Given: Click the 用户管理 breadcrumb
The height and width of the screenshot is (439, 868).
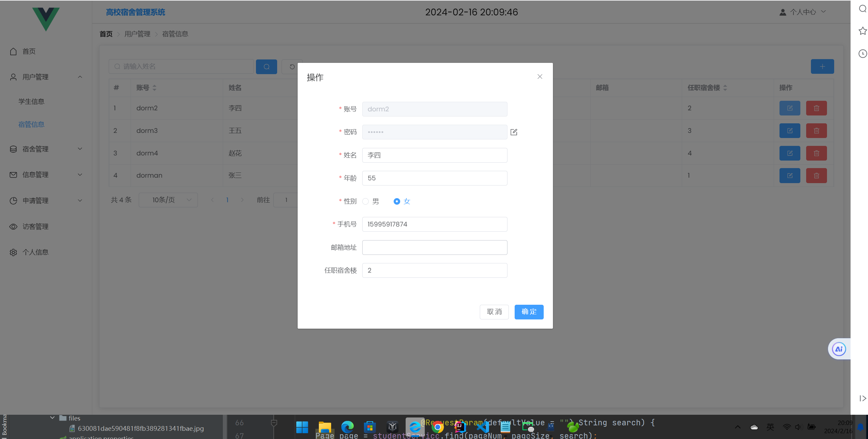Looking at the screenshot, I should point(137,34).
